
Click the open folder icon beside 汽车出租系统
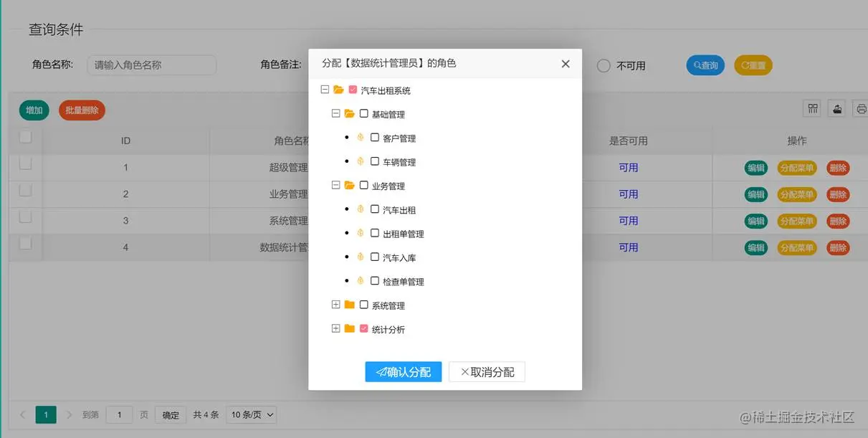point(338,90)
